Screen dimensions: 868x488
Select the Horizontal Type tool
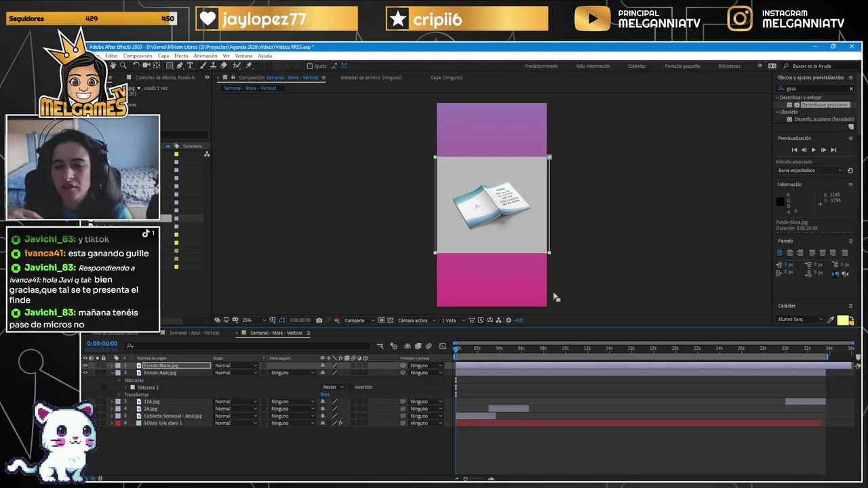[190, 66]
